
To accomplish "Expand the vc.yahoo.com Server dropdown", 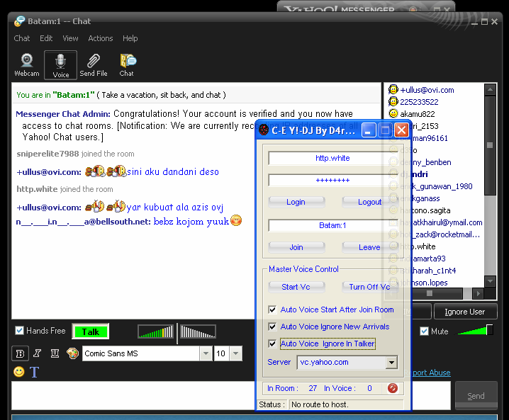I will (x=392, y=363).
